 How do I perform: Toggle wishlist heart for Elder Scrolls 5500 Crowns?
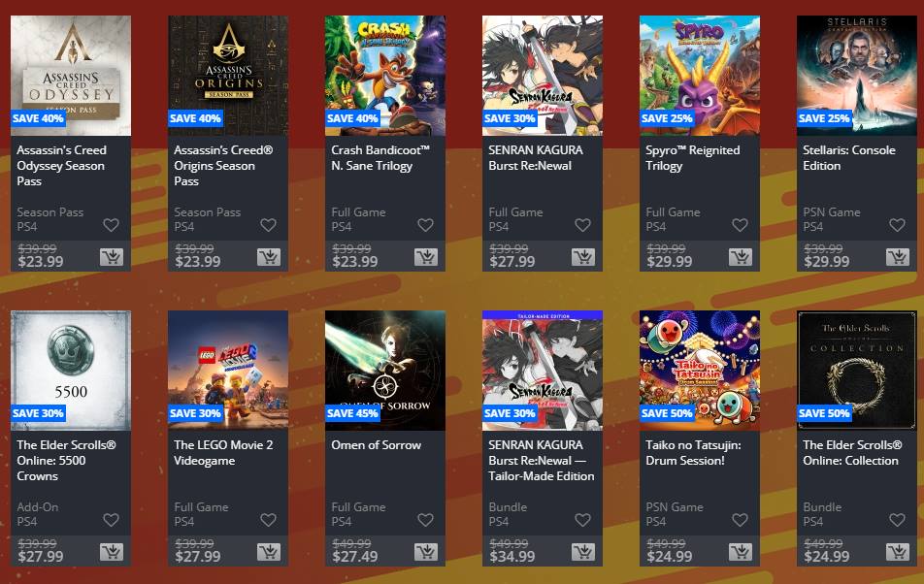pyautogui.click(x=111, y=520)
